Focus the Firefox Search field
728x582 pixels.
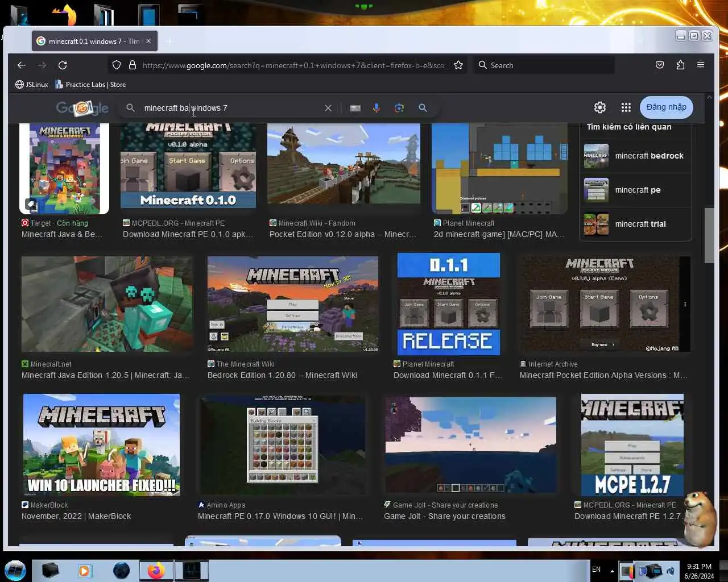(x=544, y=65)
